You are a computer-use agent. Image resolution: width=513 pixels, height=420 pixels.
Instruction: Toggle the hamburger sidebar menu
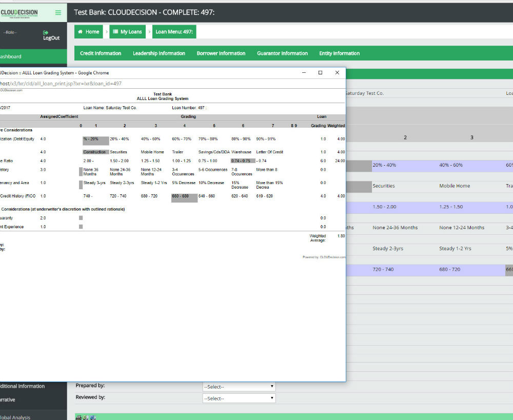tap(58, 12)
